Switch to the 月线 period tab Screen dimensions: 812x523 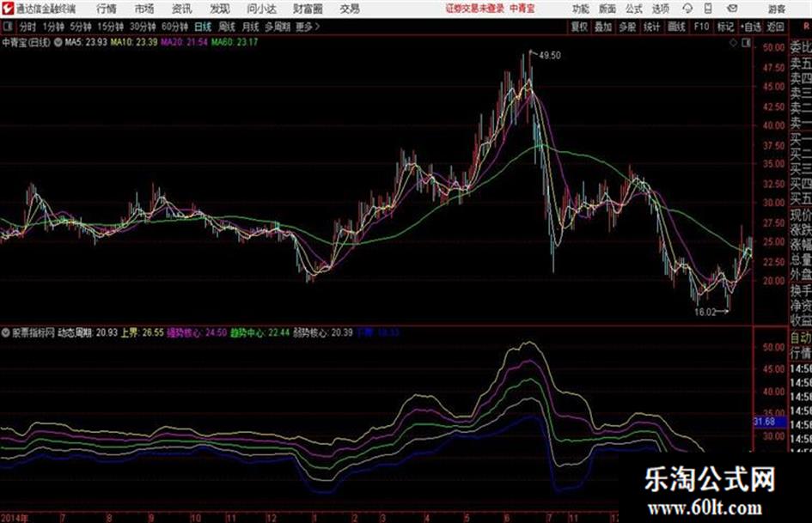coord(250,27)
